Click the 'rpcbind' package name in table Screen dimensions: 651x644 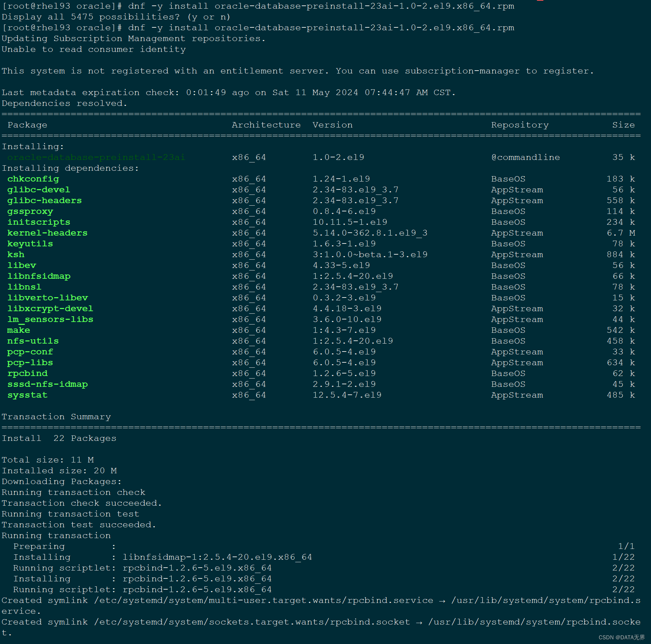(x=27, y=374)
